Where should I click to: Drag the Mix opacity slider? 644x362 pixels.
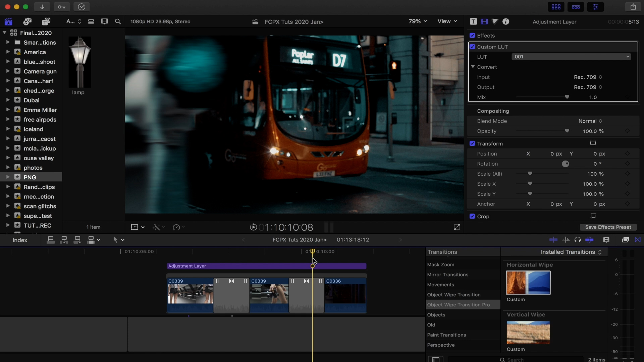click(x=567, y=97)
